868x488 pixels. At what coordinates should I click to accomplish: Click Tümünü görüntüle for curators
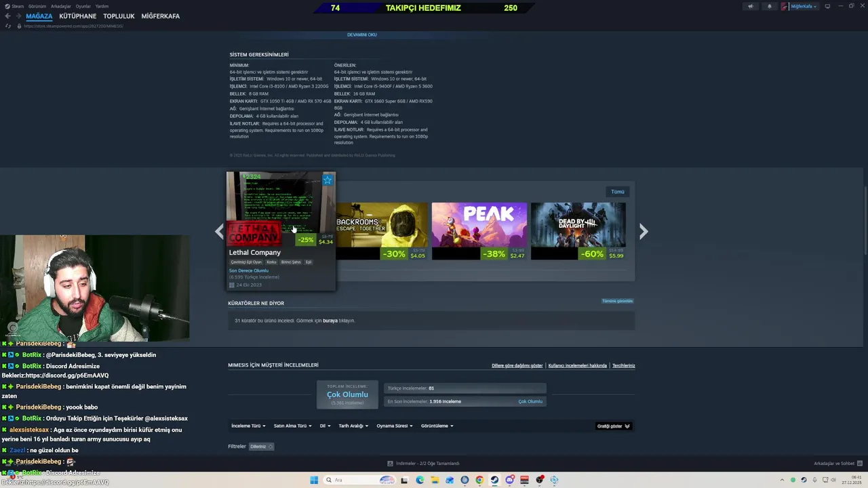tap(617, 301)
